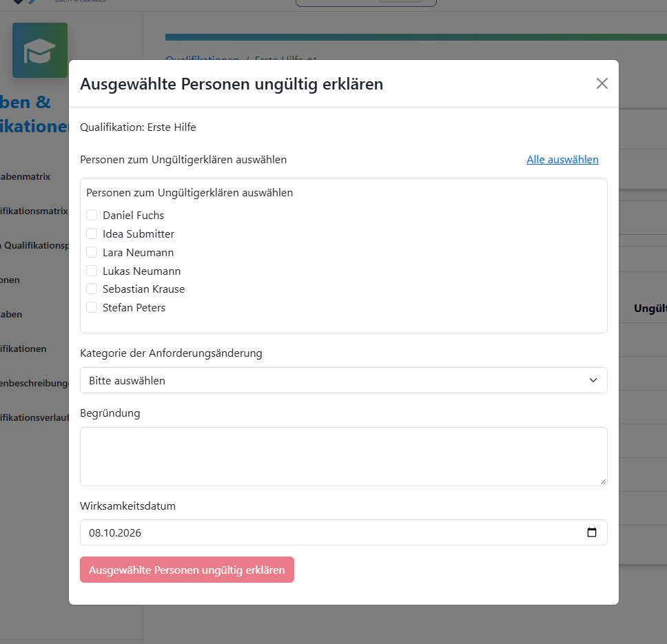Click the Wirksamkeitsdatum date field
The image size is (667, 644).
coord(343,532)
